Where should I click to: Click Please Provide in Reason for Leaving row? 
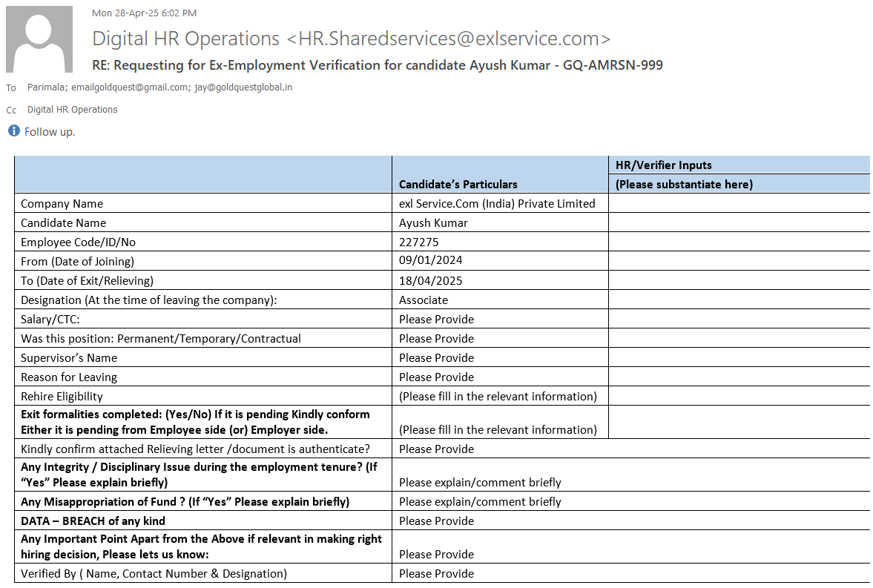tap(436, 377)
